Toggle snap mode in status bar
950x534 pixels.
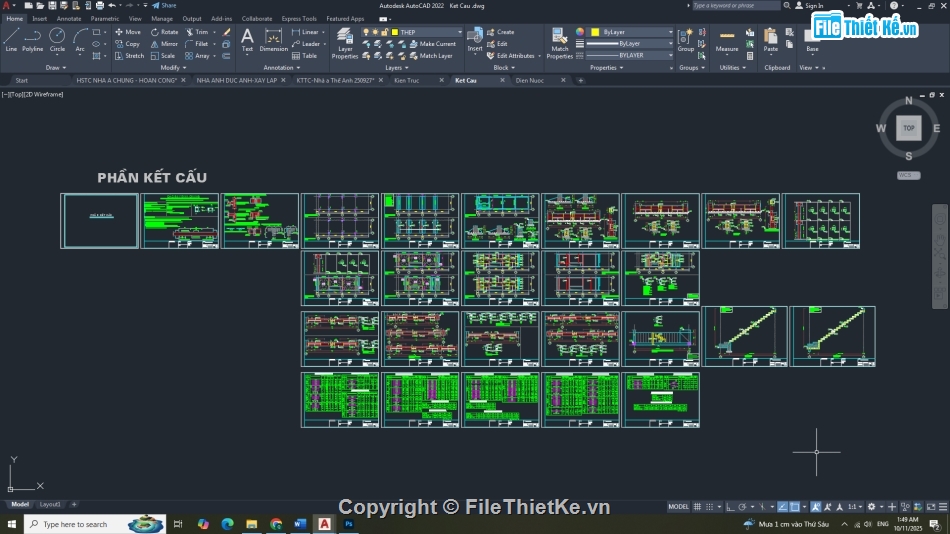(710, 507)
